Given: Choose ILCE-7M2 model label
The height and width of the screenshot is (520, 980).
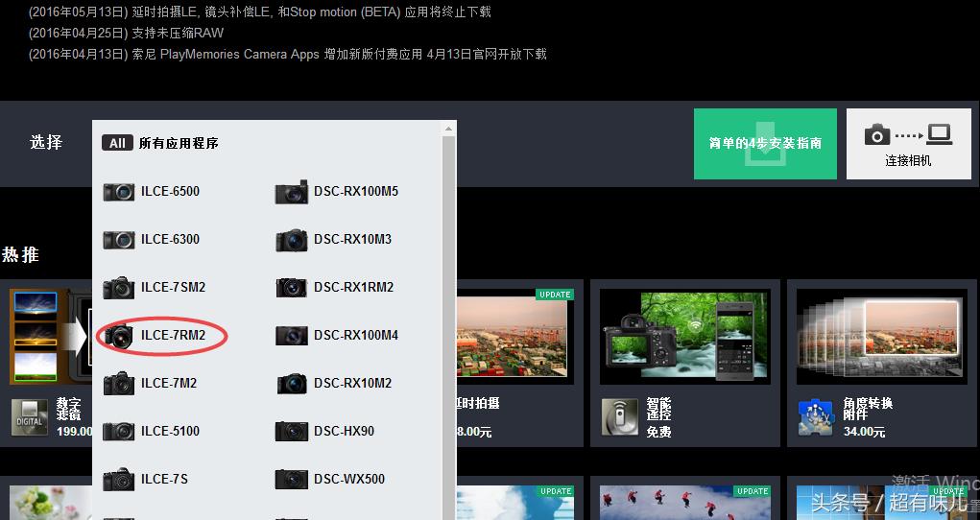Looking at the screenshot, I should [x=169, y=383].
